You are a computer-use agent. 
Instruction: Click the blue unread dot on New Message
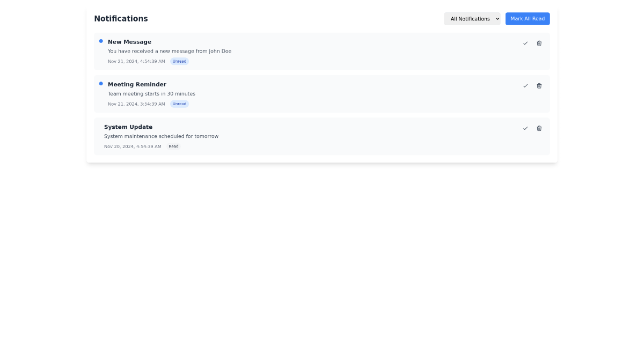(x=100, y=41)
